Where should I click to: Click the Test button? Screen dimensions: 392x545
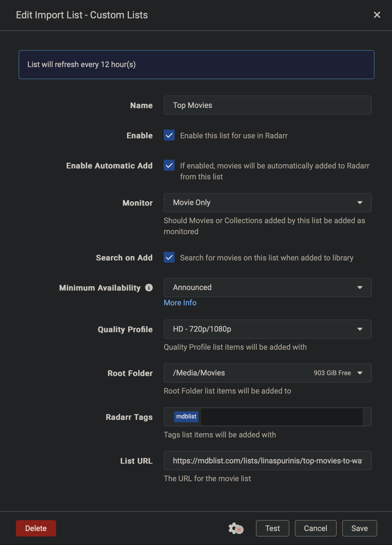coord(272,528)
